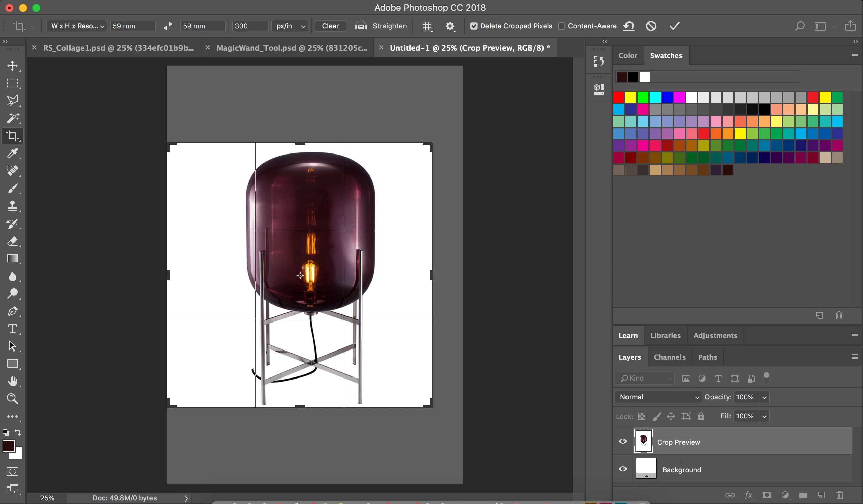Select the Magic Wand tool
Screen dimensions: 863x504
13,118
